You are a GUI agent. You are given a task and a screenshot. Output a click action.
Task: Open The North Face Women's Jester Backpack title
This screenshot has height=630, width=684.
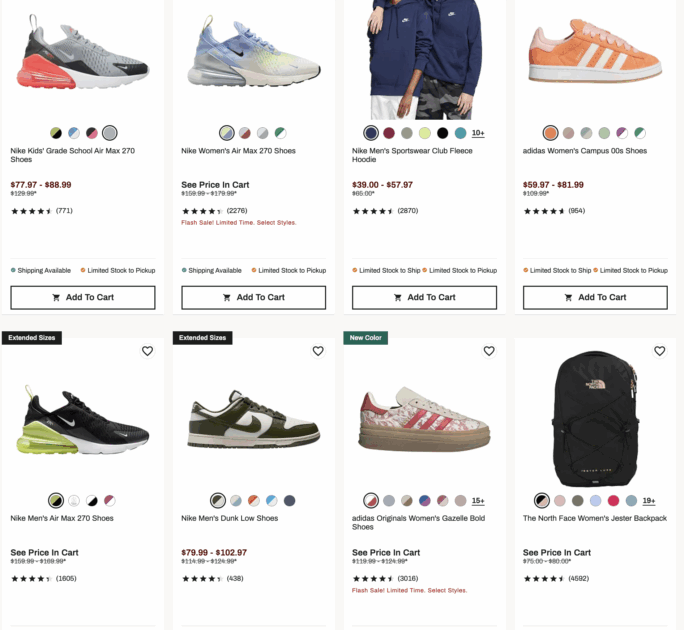pos(594,518)
